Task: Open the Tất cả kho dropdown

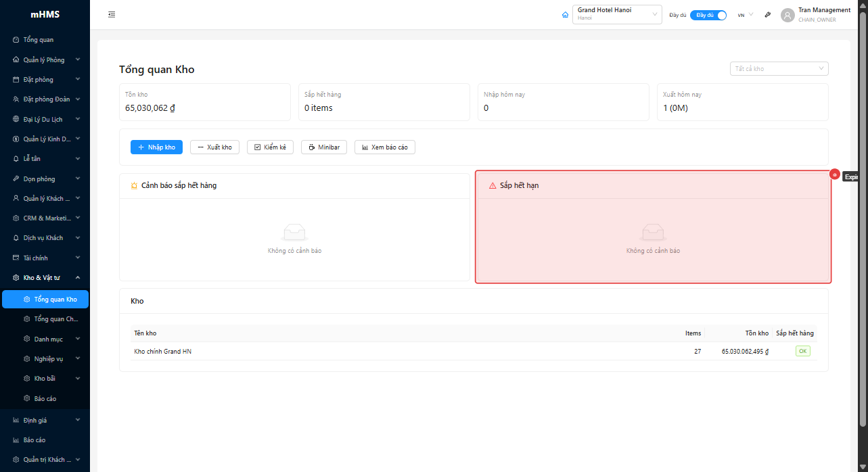Action: coord(779,68)
